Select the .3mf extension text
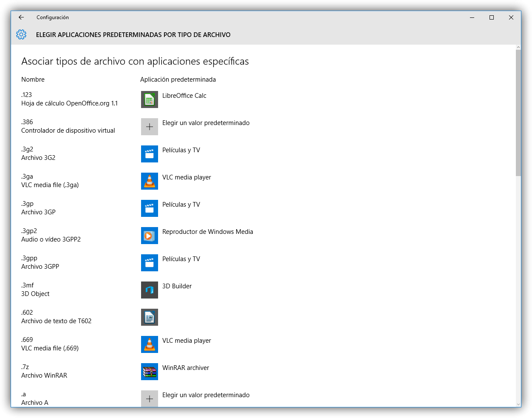The height and width of the screenshot is (418, 532). tap(27, 285)
